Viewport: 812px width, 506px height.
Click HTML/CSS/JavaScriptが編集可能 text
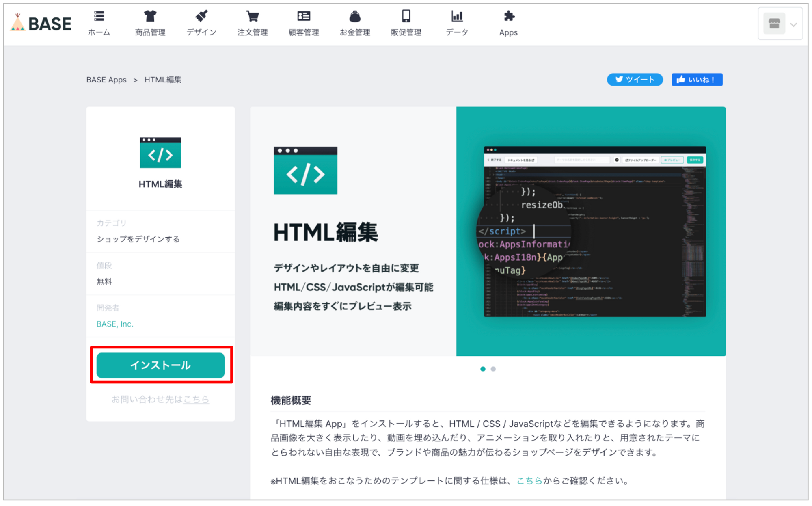click(x=353, y=287)
